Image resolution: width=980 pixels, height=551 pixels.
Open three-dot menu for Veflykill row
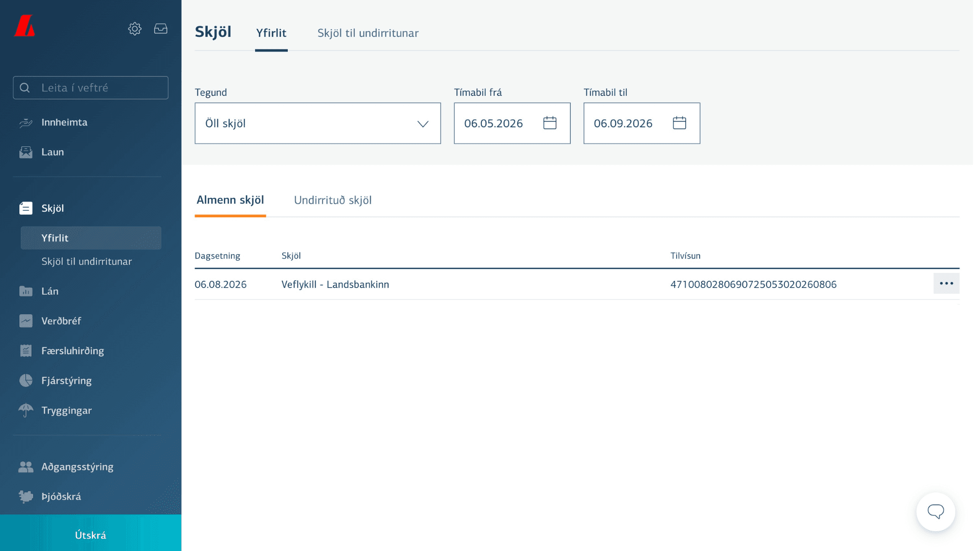[946, 284]
